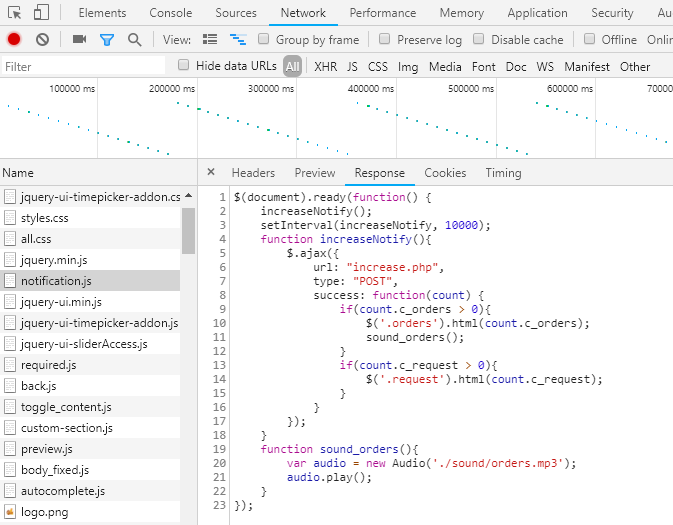Filter requests by Font type

[484, 67]
